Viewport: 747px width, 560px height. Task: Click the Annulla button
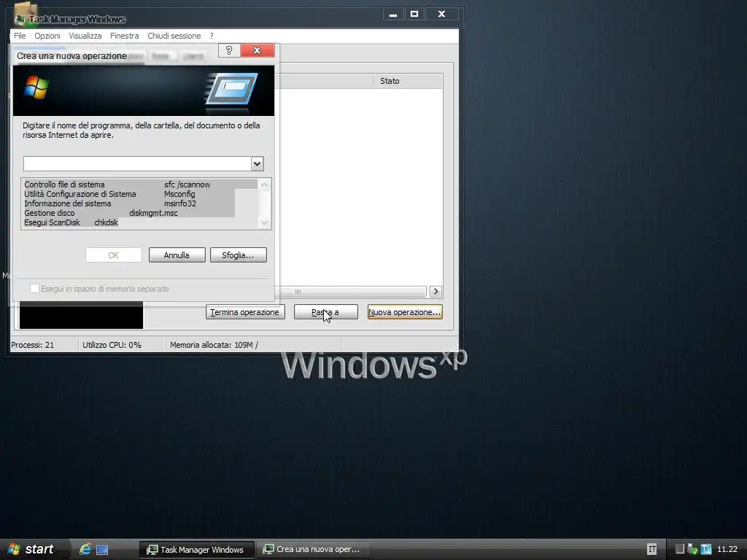[177, 254]
